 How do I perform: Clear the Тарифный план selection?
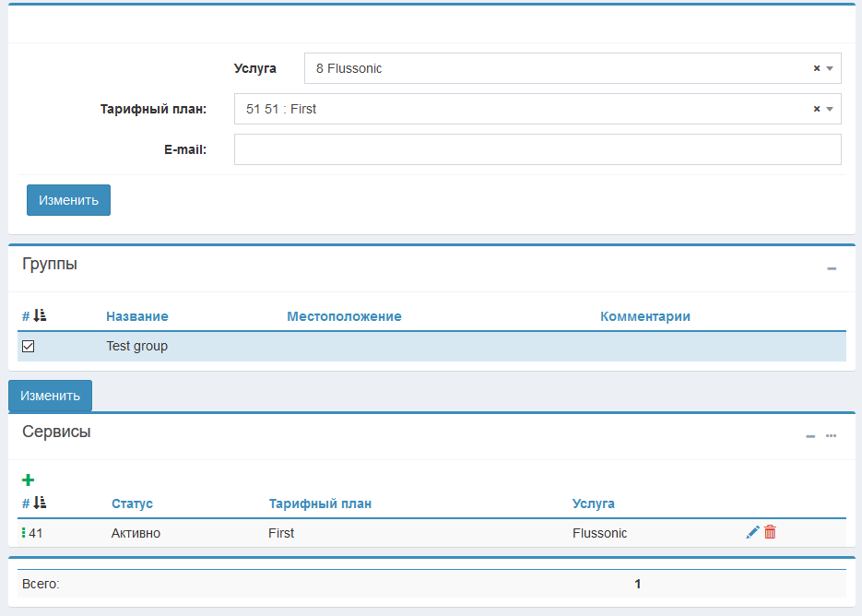click(x=816, y=109)
